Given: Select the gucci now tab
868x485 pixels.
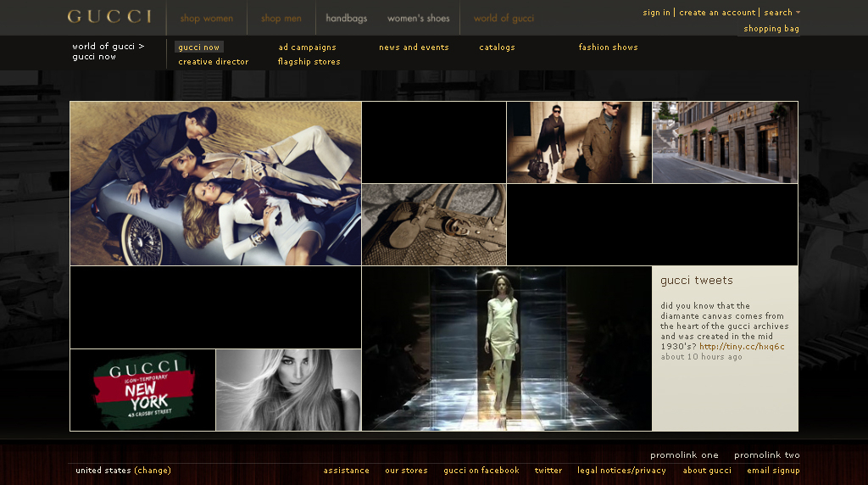Looking at the screenshot, I should tap(198, 47).
